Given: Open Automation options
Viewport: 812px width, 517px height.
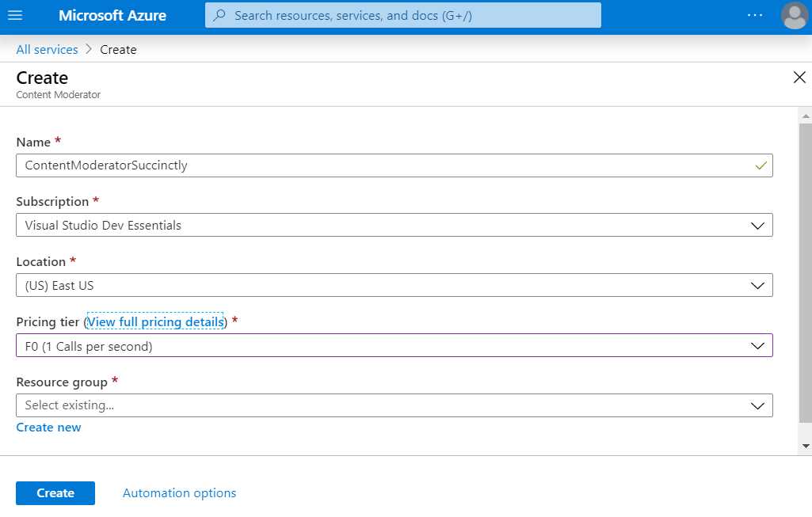Looking at the screenshot, I should coord(179,492).
